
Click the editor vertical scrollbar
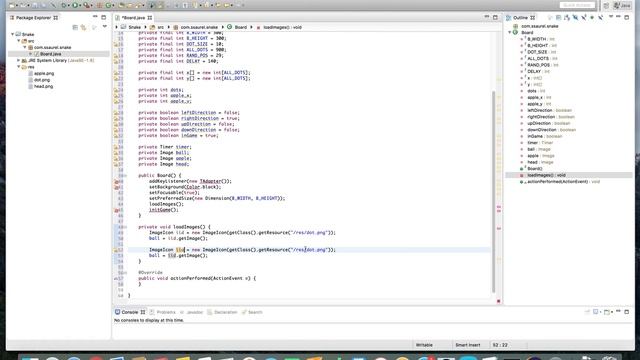pos(493,191)
